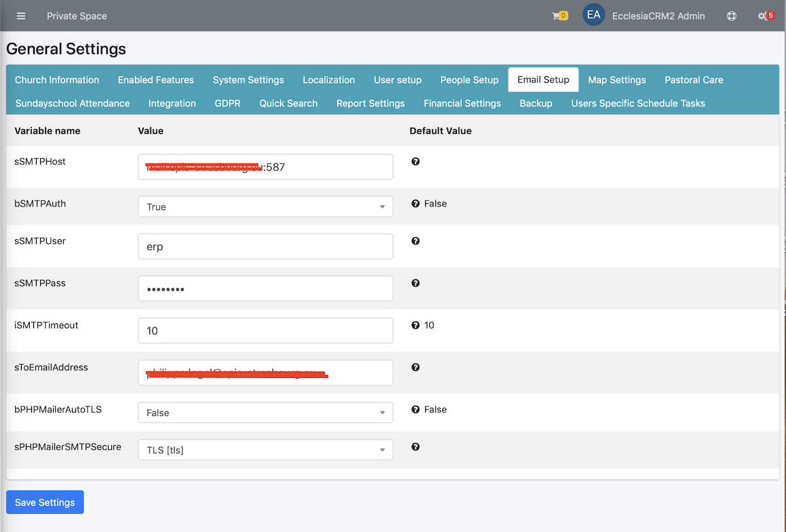Screen dimensions: 786x532
Task: Open the shopping cart icon
Action: tap(559, 16)
